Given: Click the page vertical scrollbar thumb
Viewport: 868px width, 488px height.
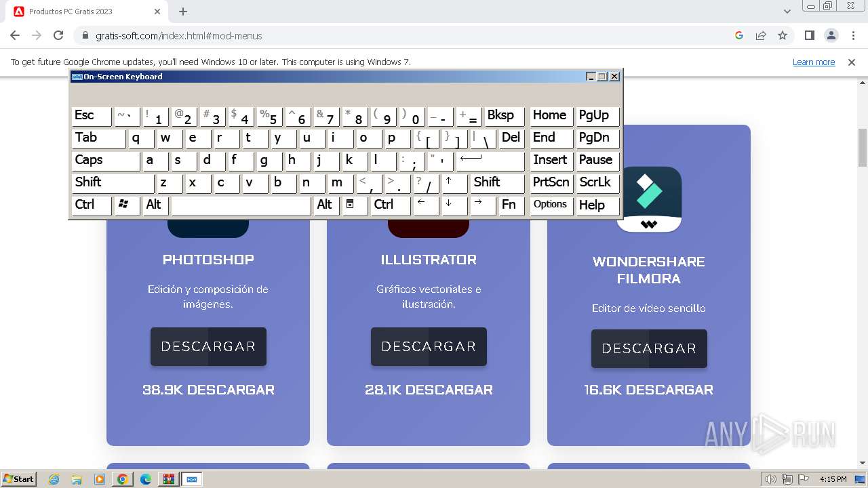Looking at the screenshot, I should [863, 147].
